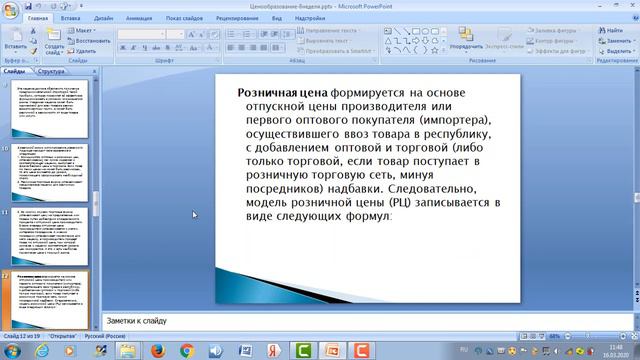This screenshot has width=640, height=360.
Task: Select slide 10 thumbnail
Action: (49, 173)
